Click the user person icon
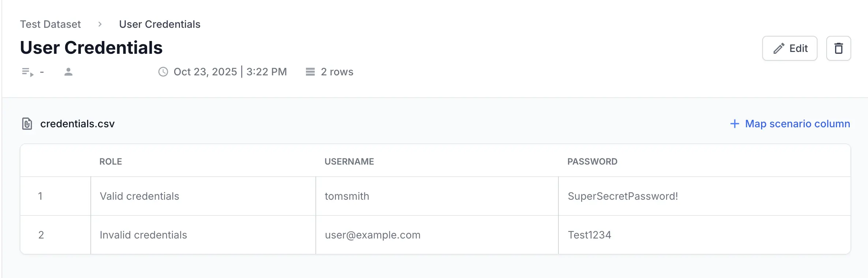Image resolution: width=868 pixels, height=278 pixels. coord(68,72)
